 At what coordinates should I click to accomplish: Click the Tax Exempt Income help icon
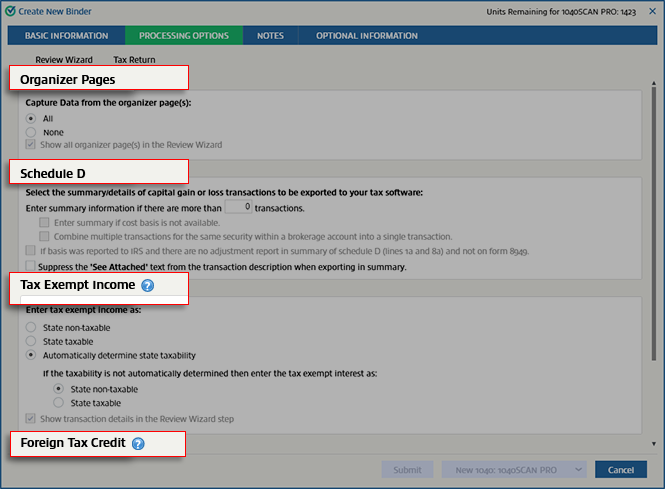148,286
